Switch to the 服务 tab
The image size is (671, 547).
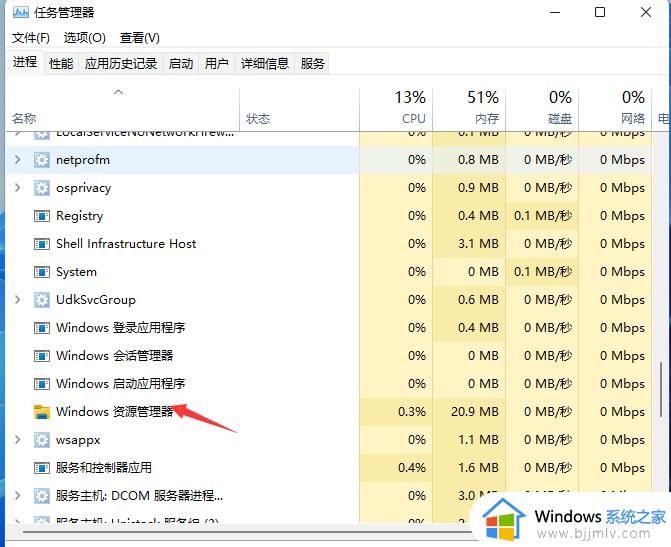click(312, 64)
